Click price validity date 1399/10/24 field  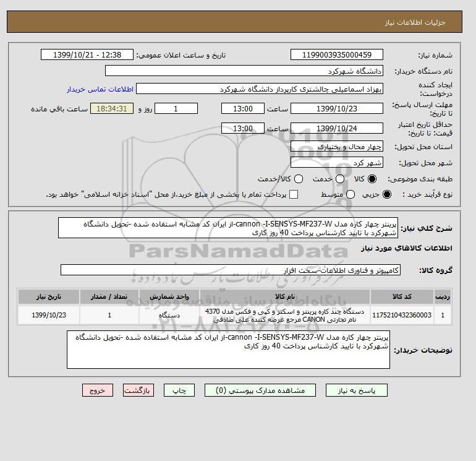click(337, 128)
